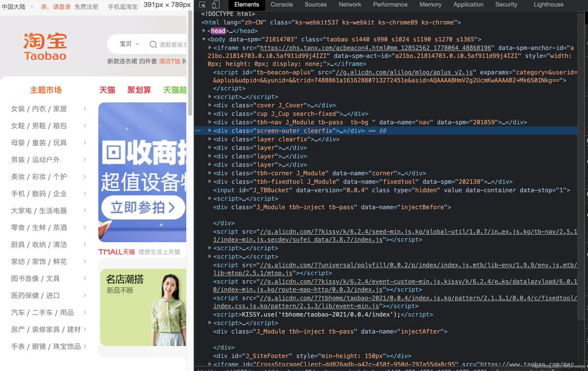Viewport: 588px width, 371px height.
Task: Open the Elements tab
Action: click(246, 4)
